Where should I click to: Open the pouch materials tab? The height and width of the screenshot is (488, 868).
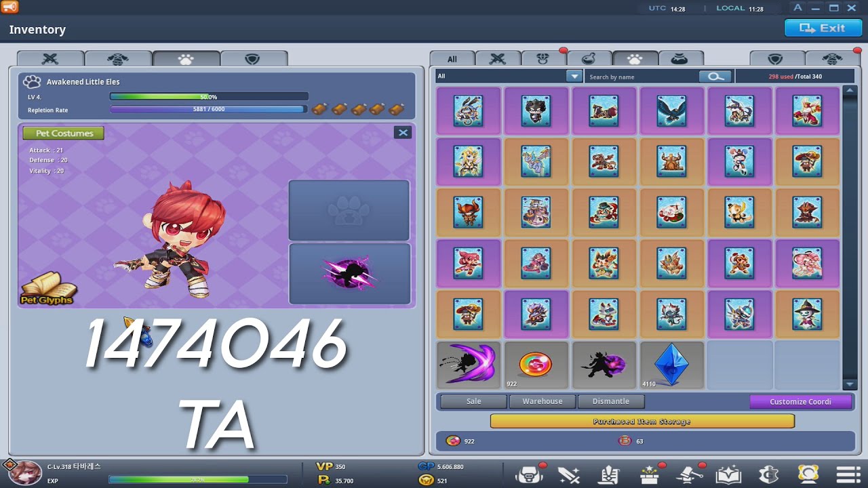[680, 59]
